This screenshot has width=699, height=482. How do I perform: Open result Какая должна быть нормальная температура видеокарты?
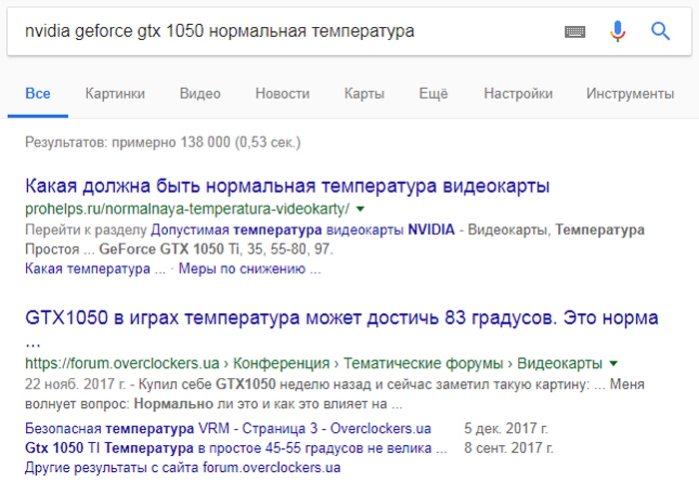point(287,186)
